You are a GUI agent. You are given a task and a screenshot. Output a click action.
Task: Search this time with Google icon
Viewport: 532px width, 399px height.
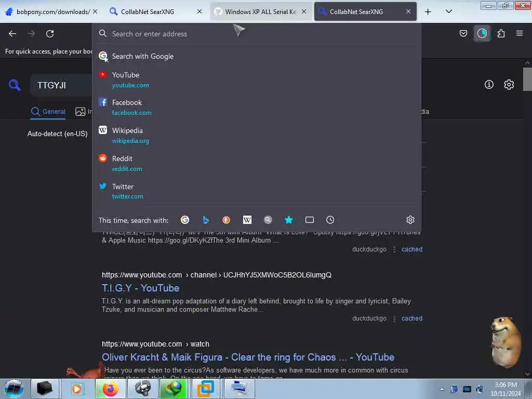[x=185, y=220]
